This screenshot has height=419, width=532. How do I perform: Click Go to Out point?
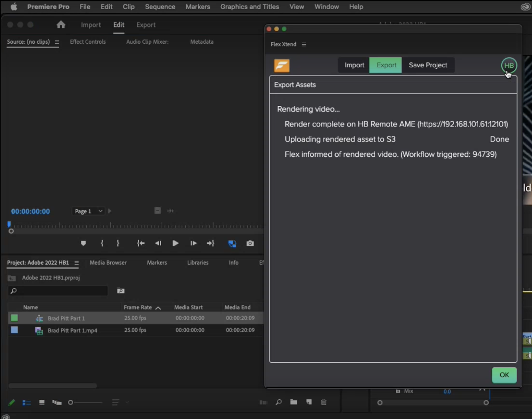211,243
